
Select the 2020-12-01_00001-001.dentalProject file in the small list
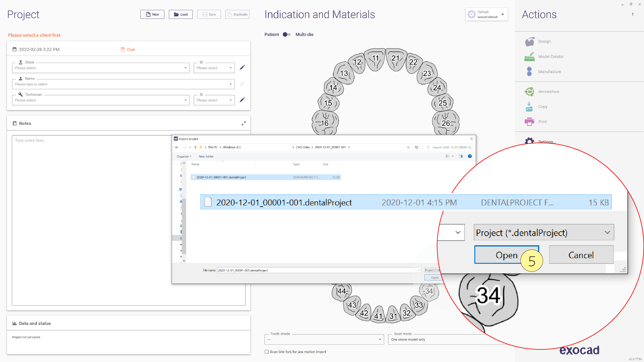pyautogui.click(x=266, y=177)
